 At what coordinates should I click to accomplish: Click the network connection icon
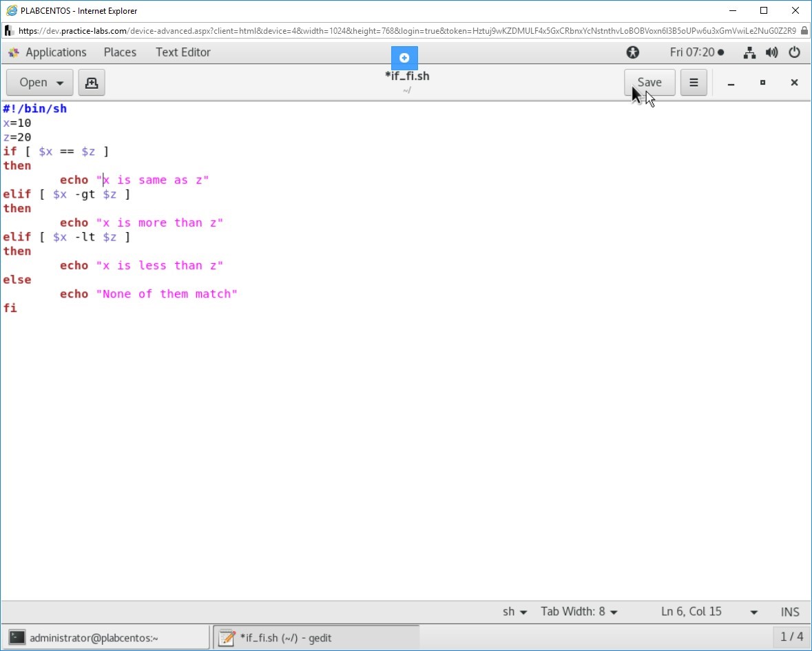pyautogui.click(x=750, y=52)
